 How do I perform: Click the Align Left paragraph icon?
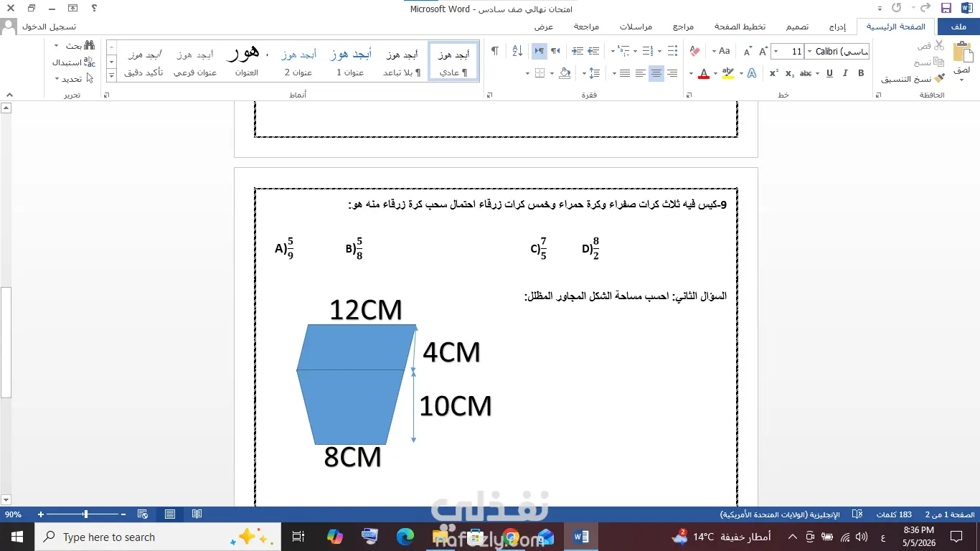pyautogui.click(x=640, y=73)
